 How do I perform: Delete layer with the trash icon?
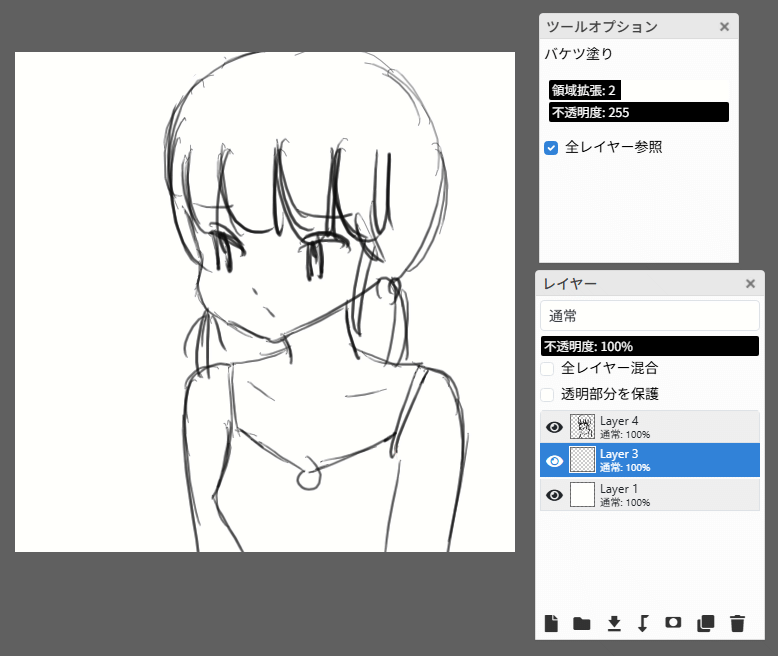tap(737, 624)
